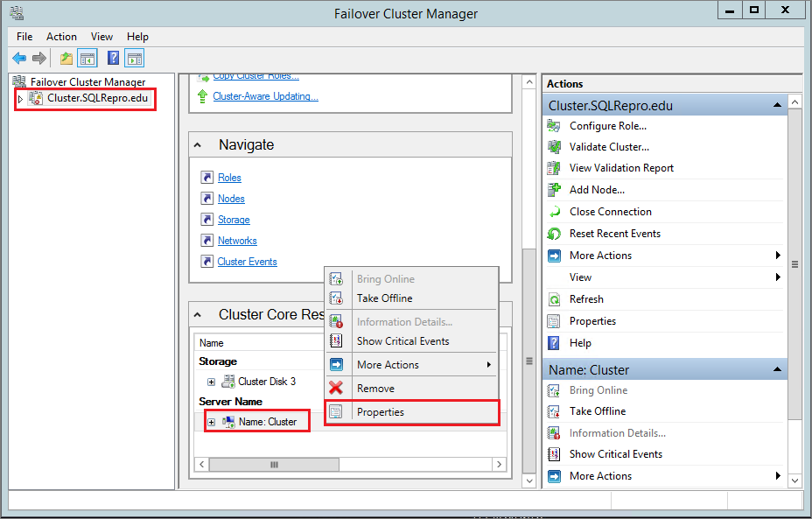Click the Actions pane vertical scrollbar thumb
This screenshot has height=519, width=812.
(794, 264)
